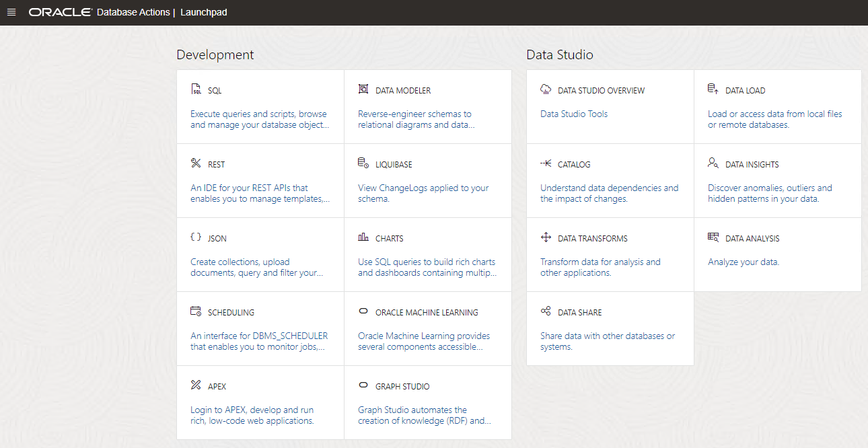Image resolution: width=868 pixels, height=448 pixels.
Task: Open the APEX card title
Action: [x=217, y=387]
